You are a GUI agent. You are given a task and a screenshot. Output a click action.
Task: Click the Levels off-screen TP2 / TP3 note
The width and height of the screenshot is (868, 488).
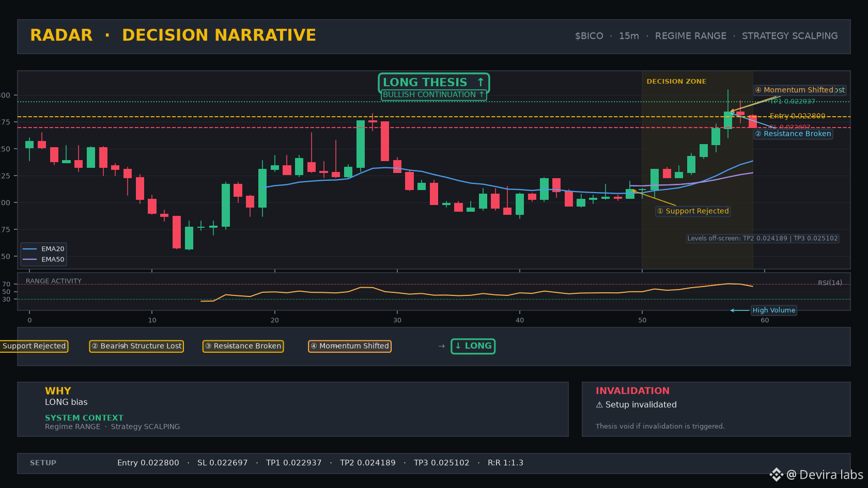click(763, 239)
